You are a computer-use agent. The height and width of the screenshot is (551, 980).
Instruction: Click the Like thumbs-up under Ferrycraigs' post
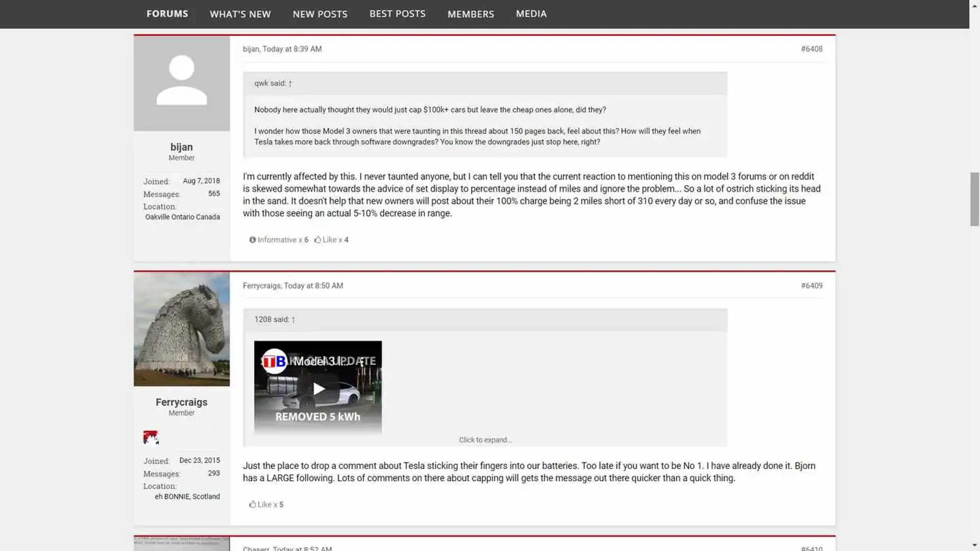(252, 505)
